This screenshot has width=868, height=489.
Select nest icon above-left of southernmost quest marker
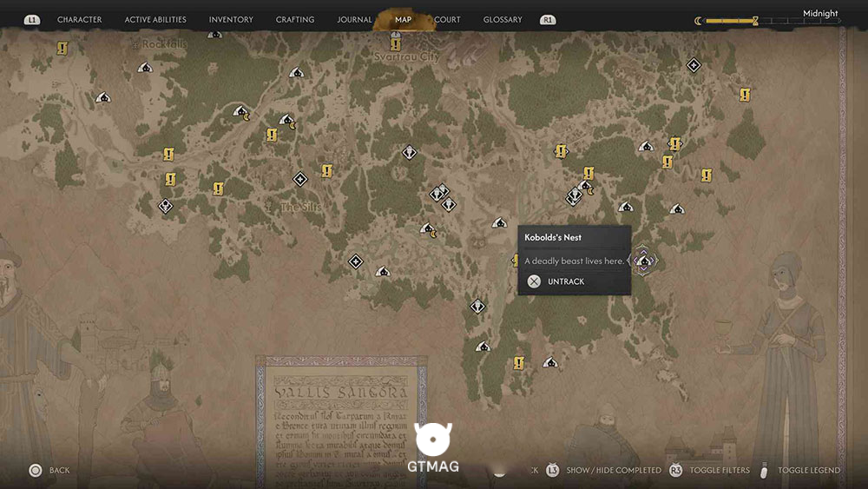tap(483, 347)
